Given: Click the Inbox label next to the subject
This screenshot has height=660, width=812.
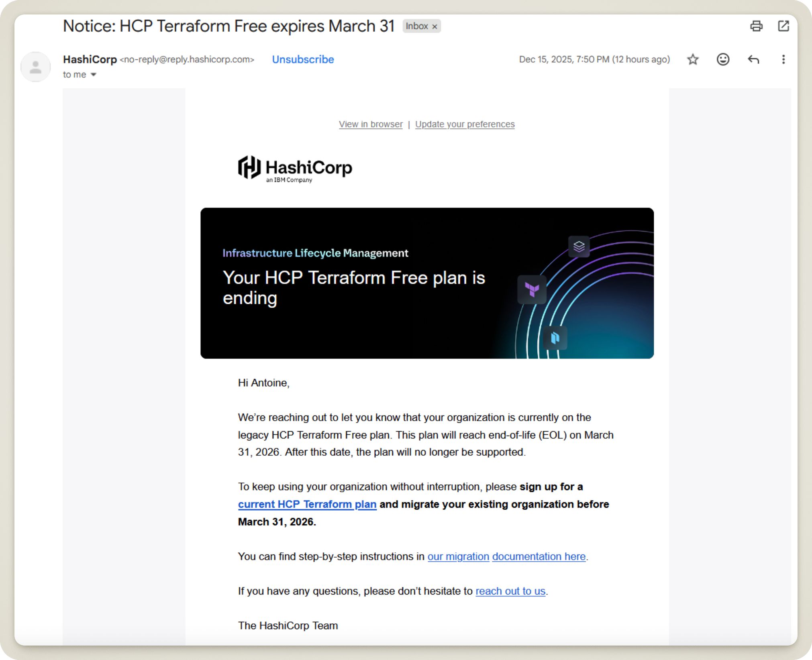Looking at the screenshot, I should click(417, 26).
